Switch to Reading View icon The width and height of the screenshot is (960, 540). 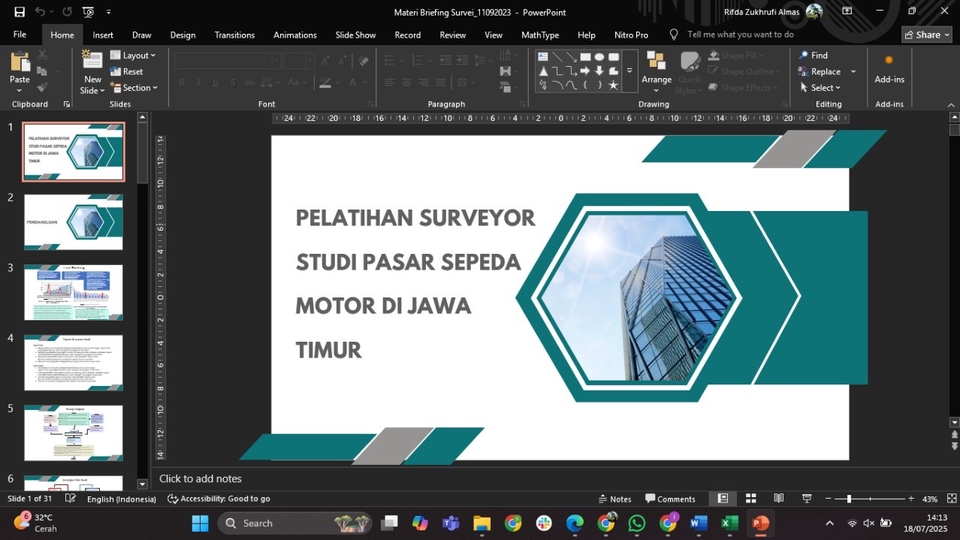click(779, 498)
